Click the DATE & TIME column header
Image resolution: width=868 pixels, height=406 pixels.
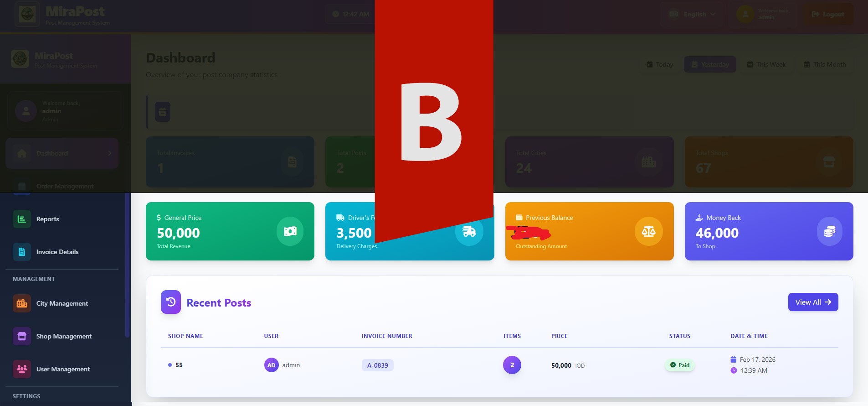749,336
